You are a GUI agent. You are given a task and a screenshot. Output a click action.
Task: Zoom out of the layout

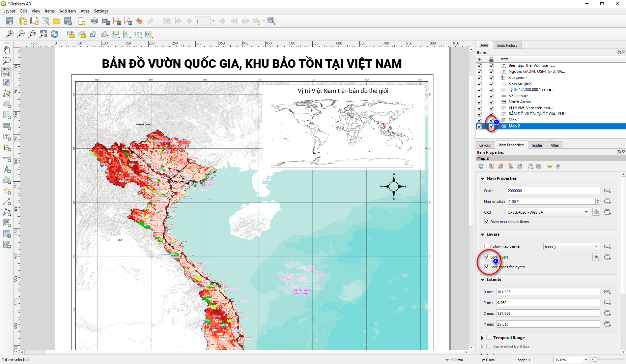21,34
